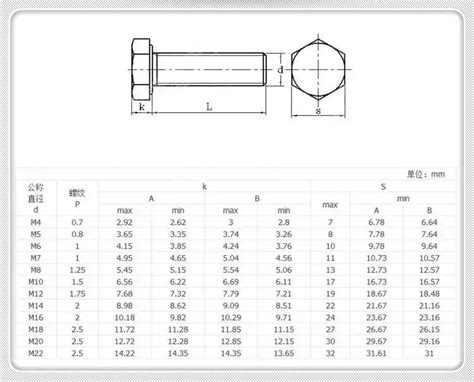The height and width of the screenshot is (382, 474).
Task: Click the 8.51 cell in M14 row
Action: click(284, 306)
